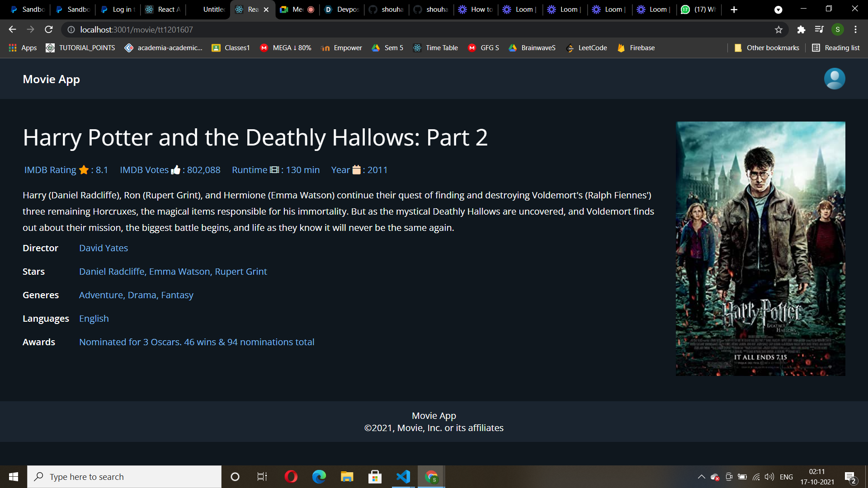Open Visual Studio Code from taskbar
Viewport: 868px width, 488px height.
[403, 477]
